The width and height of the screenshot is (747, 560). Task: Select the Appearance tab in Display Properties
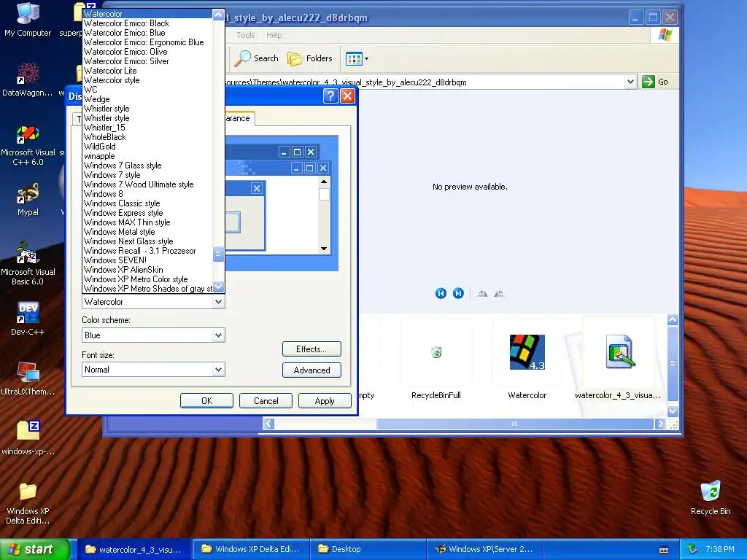[x=239, y=118]
